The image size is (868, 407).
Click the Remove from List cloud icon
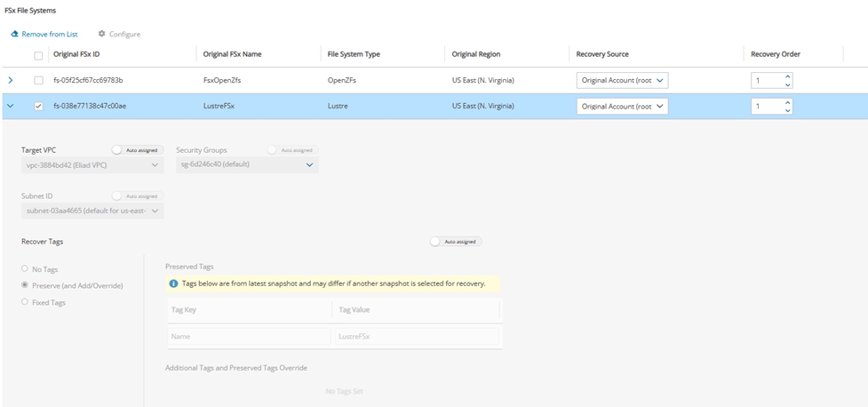(14, 35)
